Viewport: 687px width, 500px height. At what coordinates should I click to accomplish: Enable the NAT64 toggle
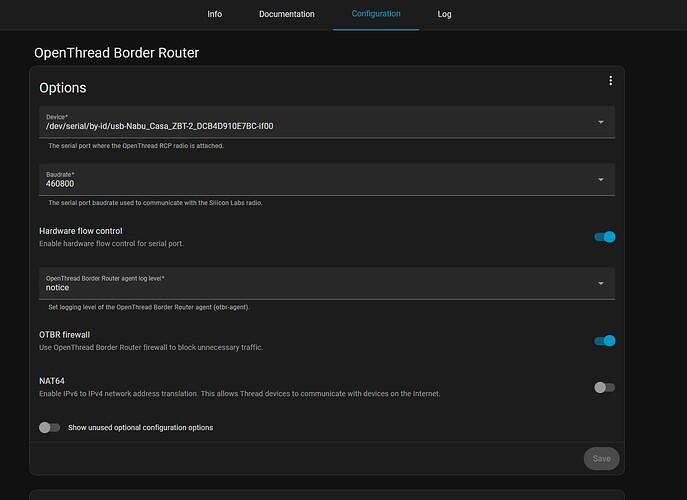[x=605, y=387]
